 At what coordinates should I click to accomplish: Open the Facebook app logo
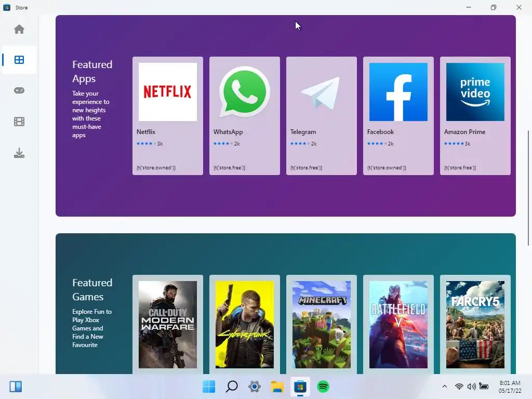[398, 92]
